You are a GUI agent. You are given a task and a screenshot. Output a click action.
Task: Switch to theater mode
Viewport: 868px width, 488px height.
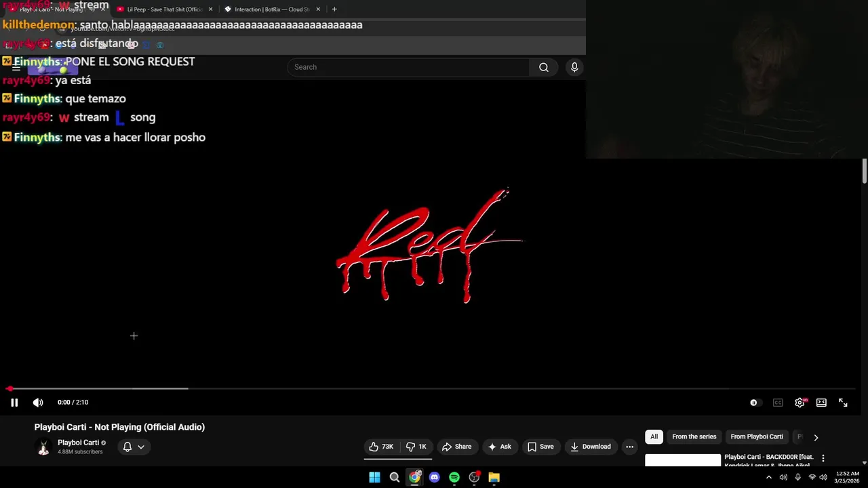click(x=821, y=403)
